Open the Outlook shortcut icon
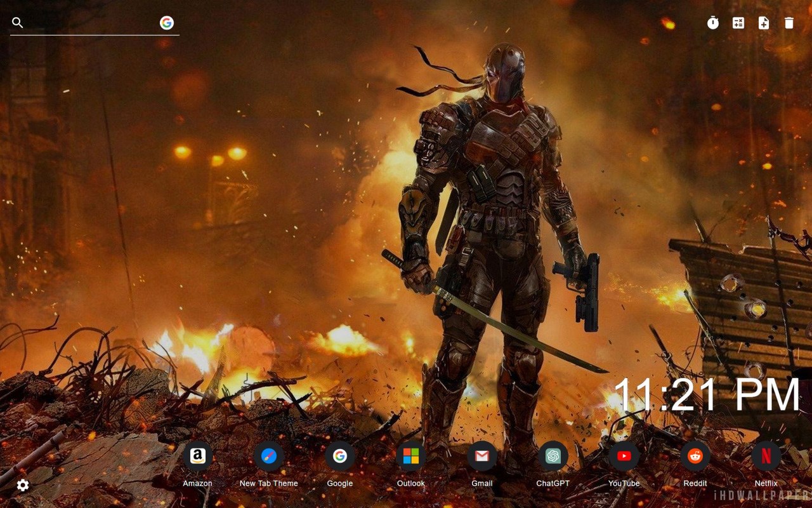Screen dimensions: 812x508 (411, 456)
